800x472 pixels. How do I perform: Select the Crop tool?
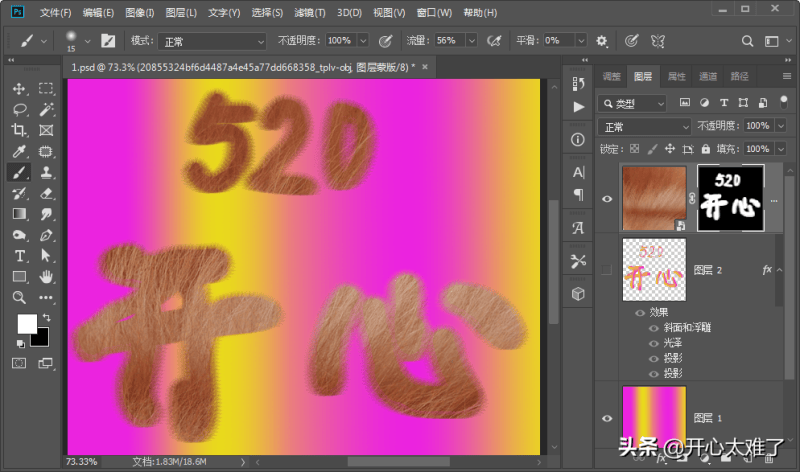19,131
